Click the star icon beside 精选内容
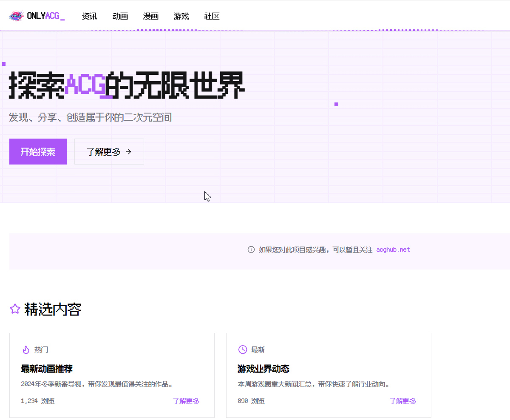The height and width of the screenshot is (420, 510). [x=15, y=309]
